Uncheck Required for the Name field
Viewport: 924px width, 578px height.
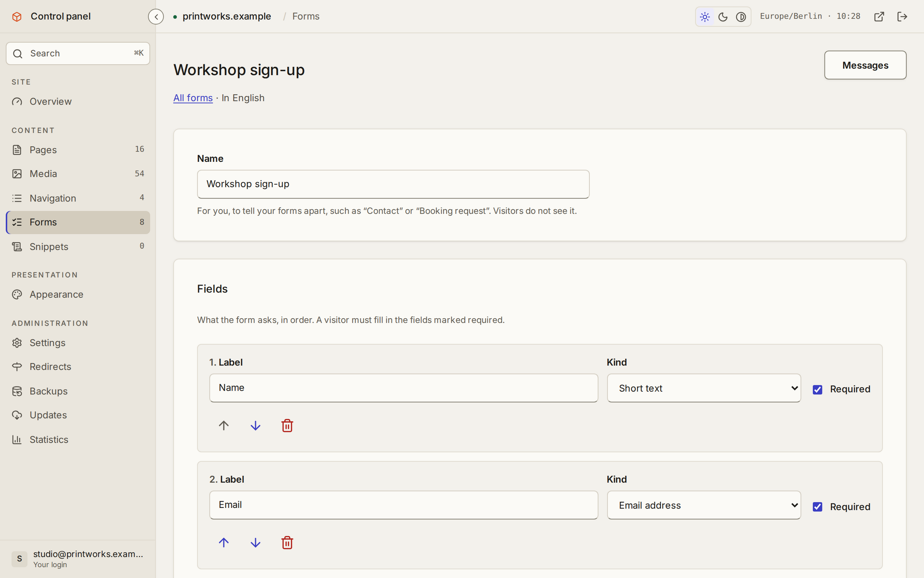pos(817,390)
